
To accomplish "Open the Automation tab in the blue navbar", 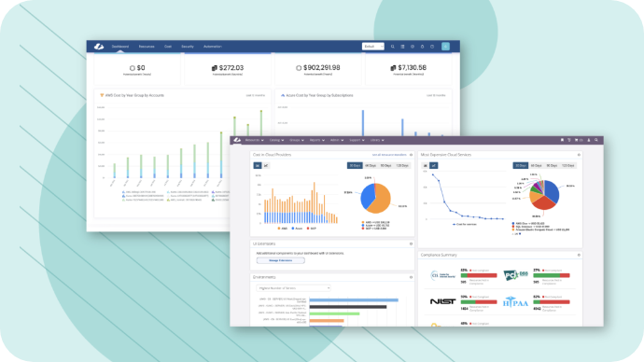I will (x=213, y=47).
